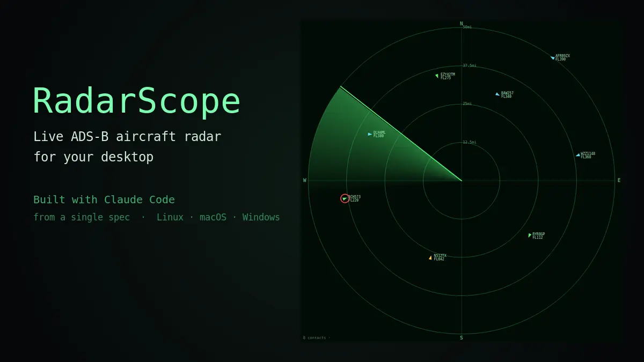
Task: Click the FL380 altitude readout
Action: click(378, 136)
